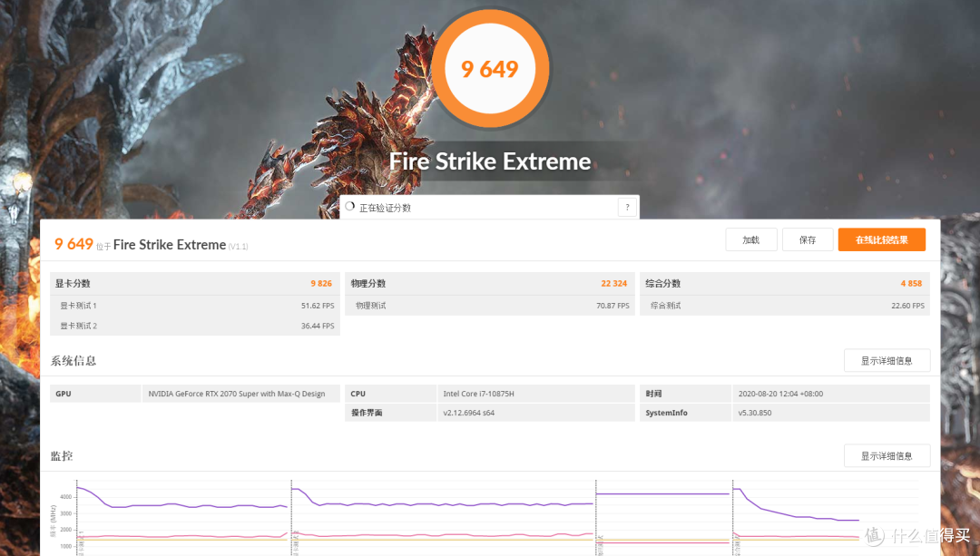Select 显卡测试 2 row with 36.44 FPS

pos(195,326)
